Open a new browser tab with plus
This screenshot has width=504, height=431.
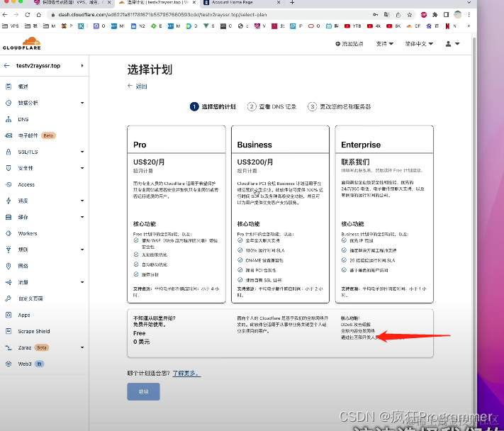(x=292, y=3)
